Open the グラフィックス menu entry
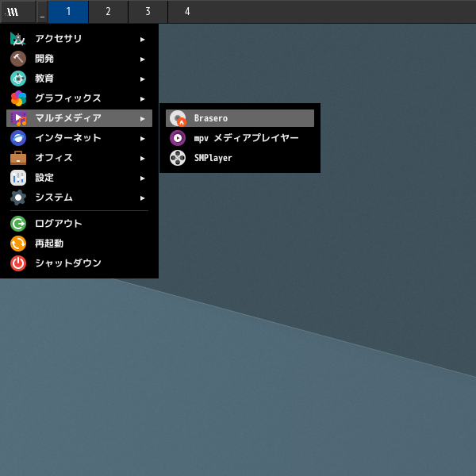Screen dimensions: 476x476 (x=79, y=98)
